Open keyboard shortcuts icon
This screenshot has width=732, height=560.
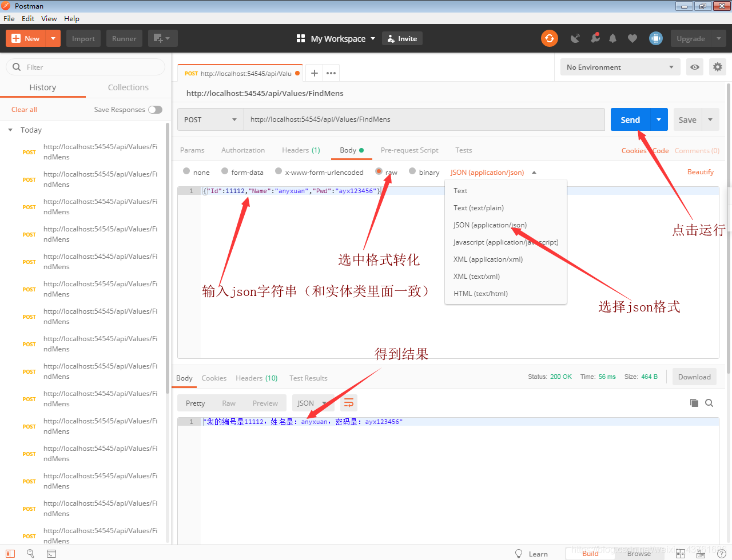701,553
